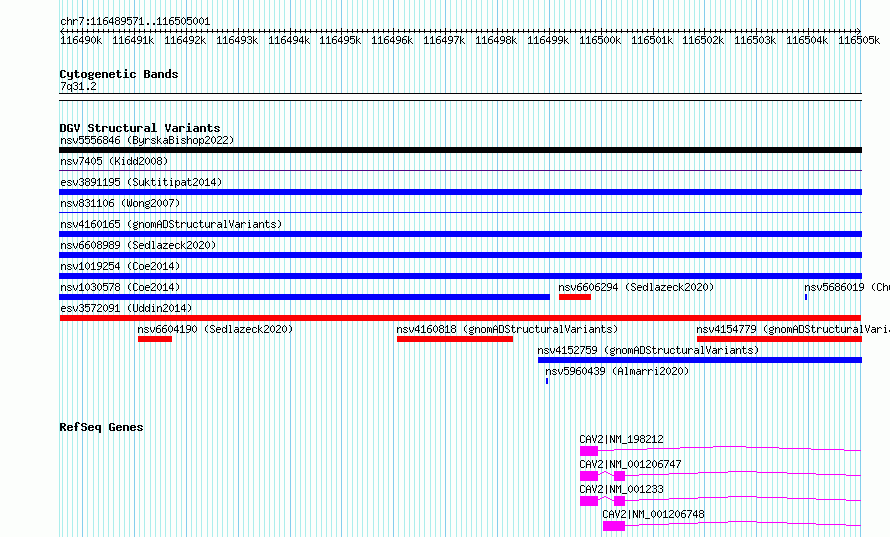Click the 7q31.2 cytogenetic band label
890x537 pixels.
[x=78, y=86]
